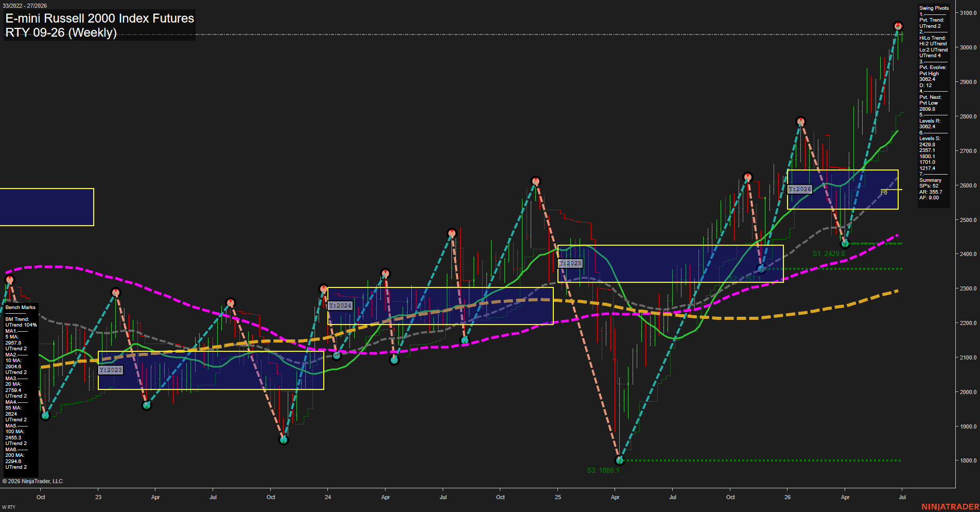
Task: Click the 100 MA: entry
Action: click(x=14, y=432)
